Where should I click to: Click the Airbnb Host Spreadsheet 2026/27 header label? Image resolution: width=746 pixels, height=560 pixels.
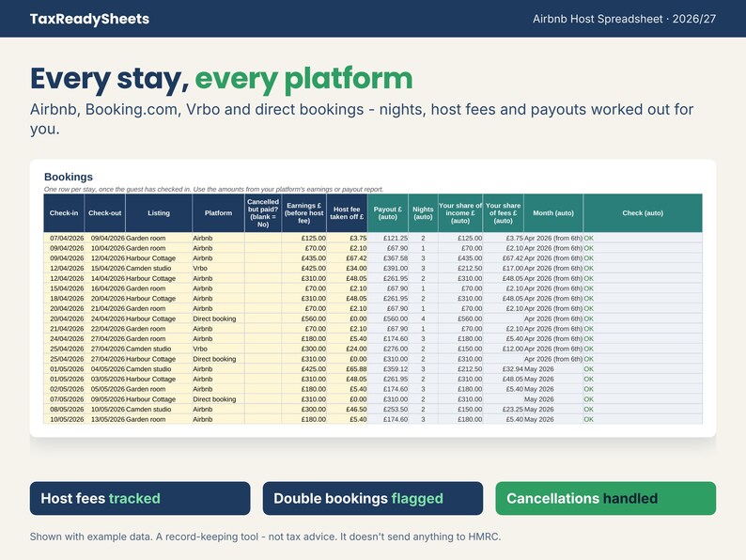(624, 19)
